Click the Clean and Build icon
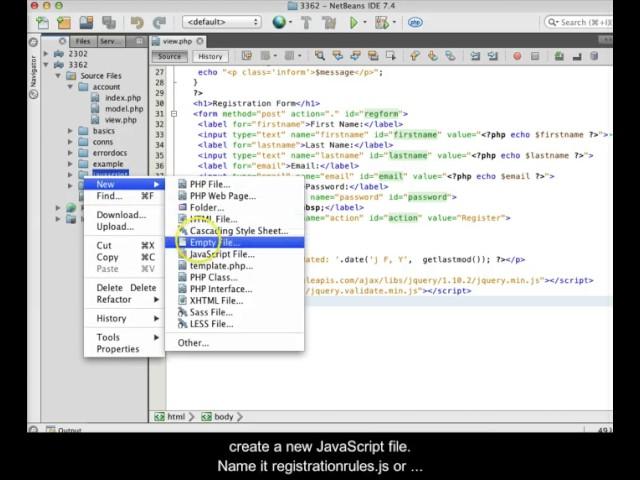Viewport: 640px width, 480px height. point(329,22)
